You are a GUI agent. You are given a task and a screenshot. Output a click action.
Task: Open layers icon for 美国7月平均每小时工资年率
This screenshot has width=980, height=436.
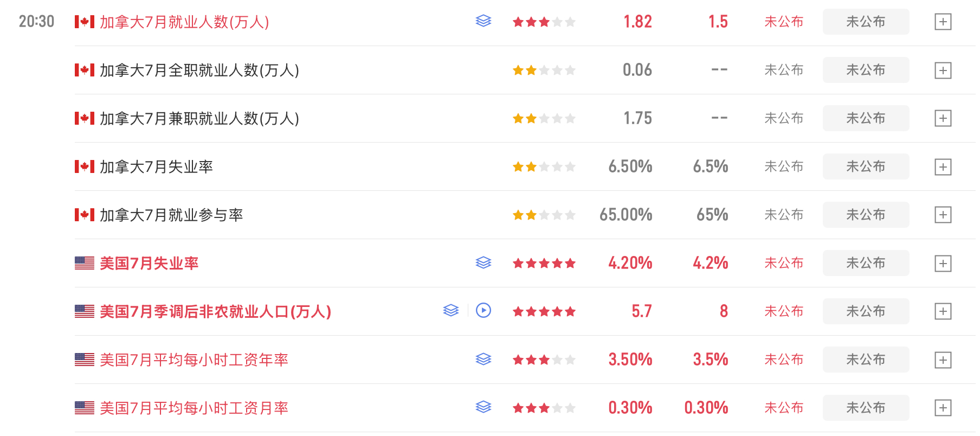(483, 359)
